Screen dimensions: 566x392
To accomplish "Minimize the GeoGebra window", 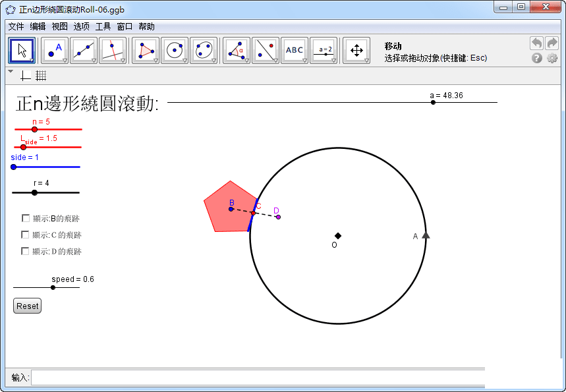I will point(503,7).
